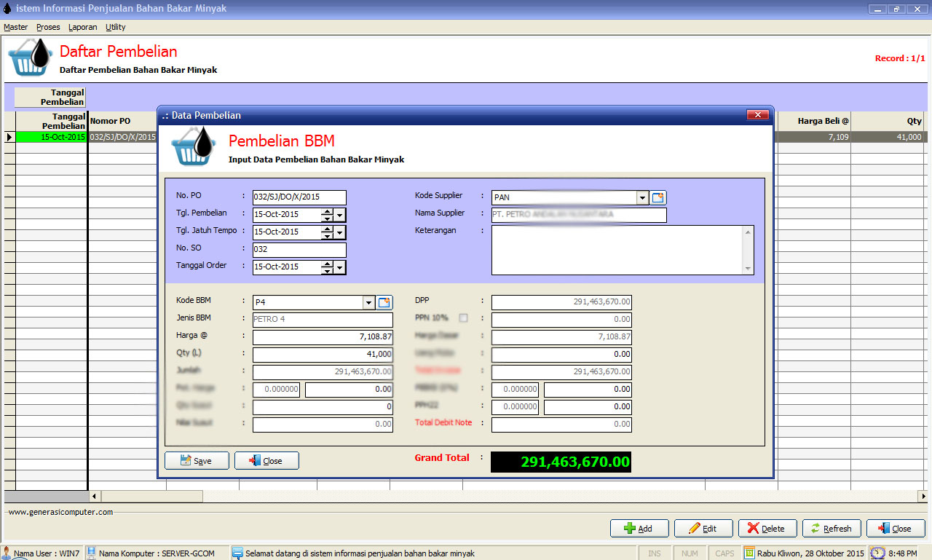Click the computer icon beside Nama Komputer
The width and height of the screenshot is (932, 560).
coord(92,553)
